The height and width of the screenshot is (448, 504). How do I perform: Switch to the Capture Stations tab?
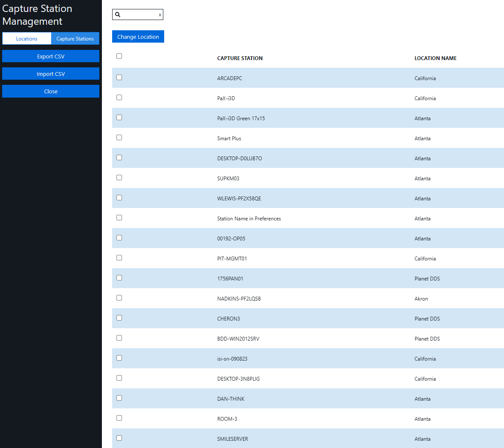tap(75, 38)
